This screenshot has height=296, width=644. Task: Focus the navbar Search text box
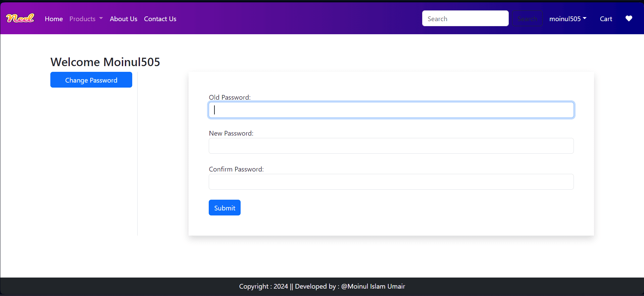point(465,18)
